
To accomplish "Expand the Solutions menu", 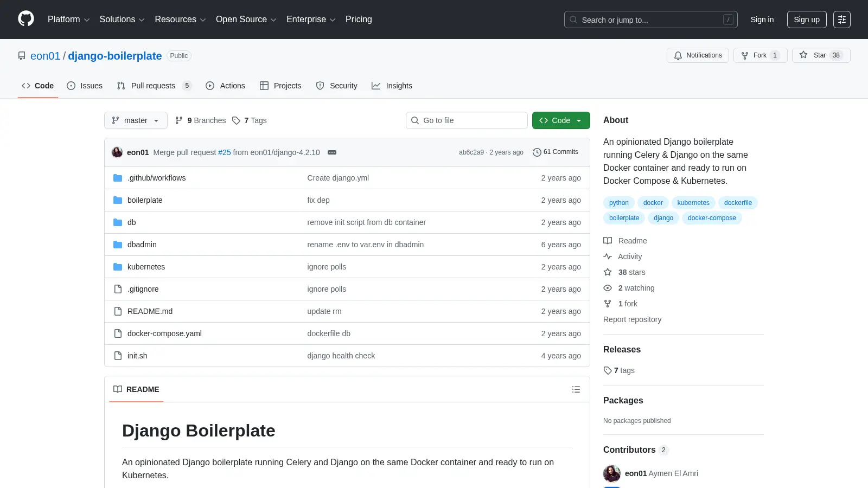I will [122, 20].
